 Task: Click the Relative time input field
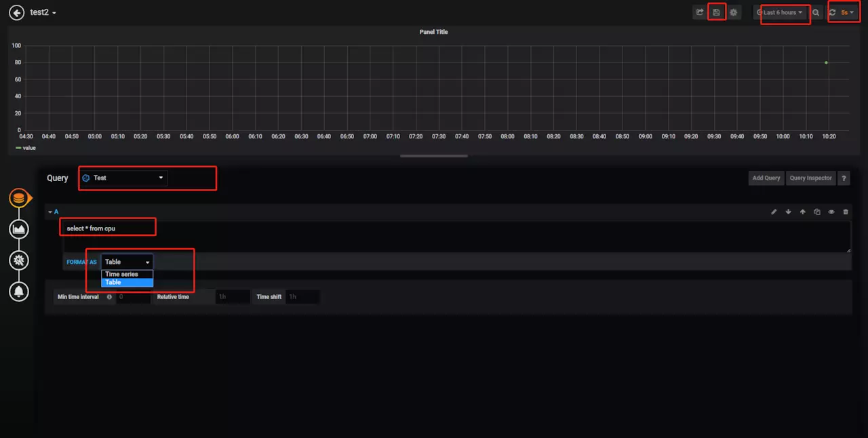[233, 297]
